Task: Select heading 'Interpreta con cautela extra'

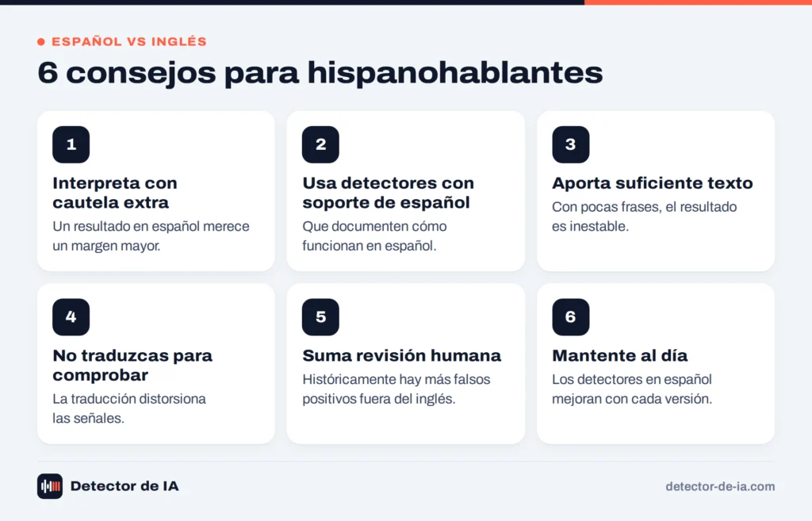Action: [x=115, y=193]
